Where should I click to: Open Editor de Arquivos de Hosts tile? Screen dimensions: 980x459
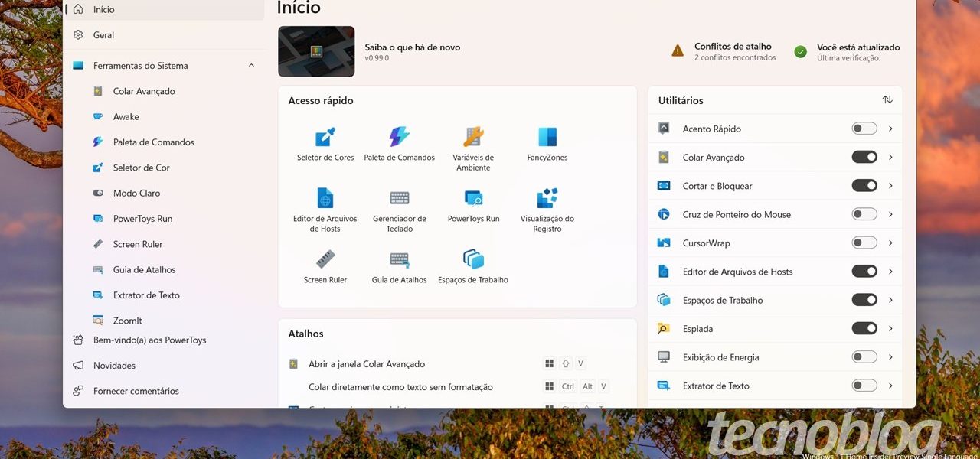325,210
